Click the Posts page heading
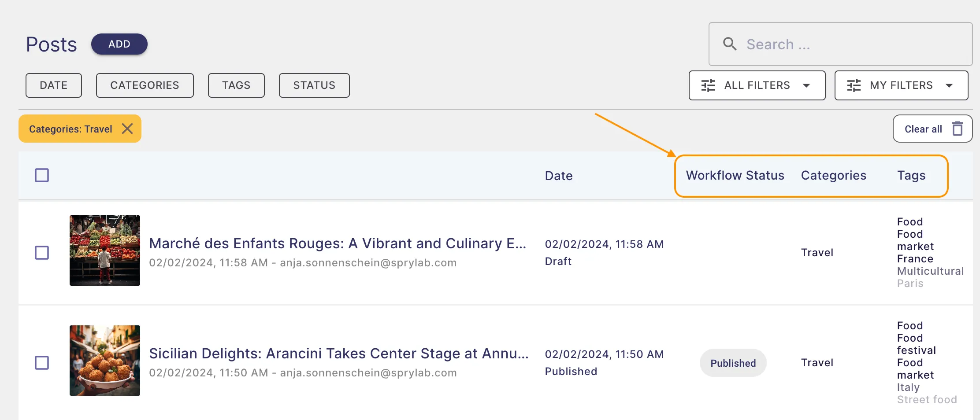 (52, 44)
